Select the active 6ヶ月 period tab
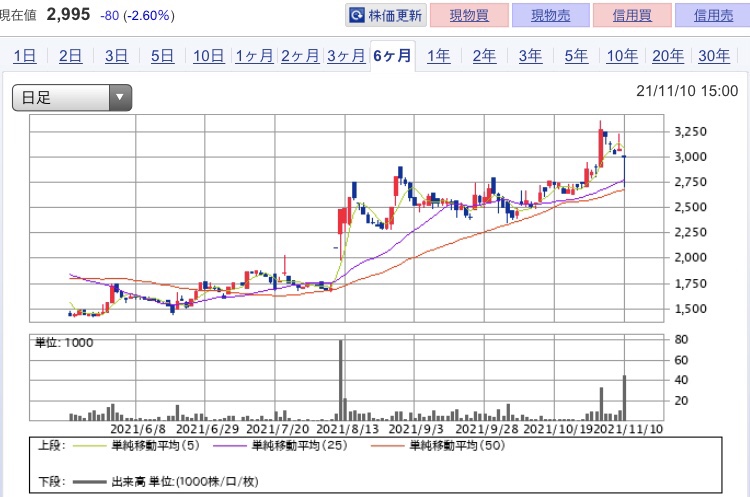This screenshot has width=750, height=497. (393, 56)
